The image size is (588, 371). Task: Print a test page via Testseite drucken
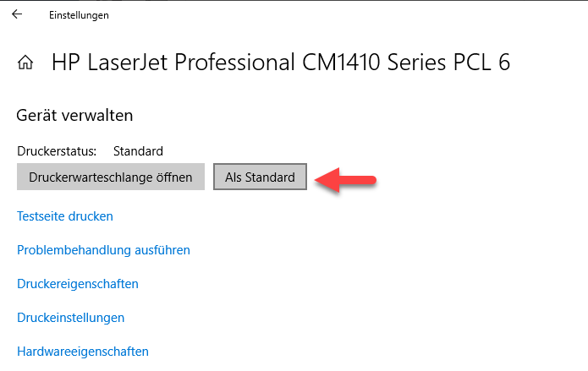pyautogui.click(x=65, y=216)
